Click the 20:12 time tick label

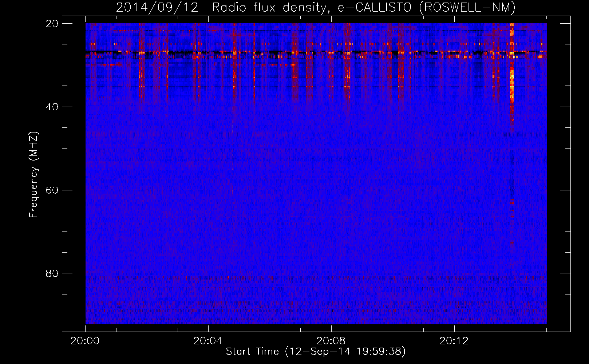click(x=454, y=341)
